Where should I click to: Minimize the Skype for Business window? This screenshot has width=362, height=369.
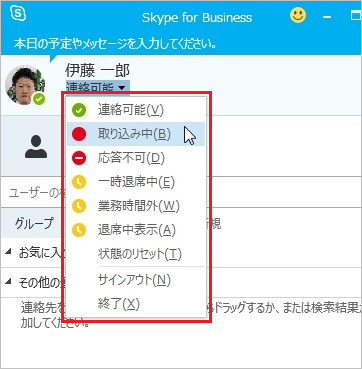(327, 16)
